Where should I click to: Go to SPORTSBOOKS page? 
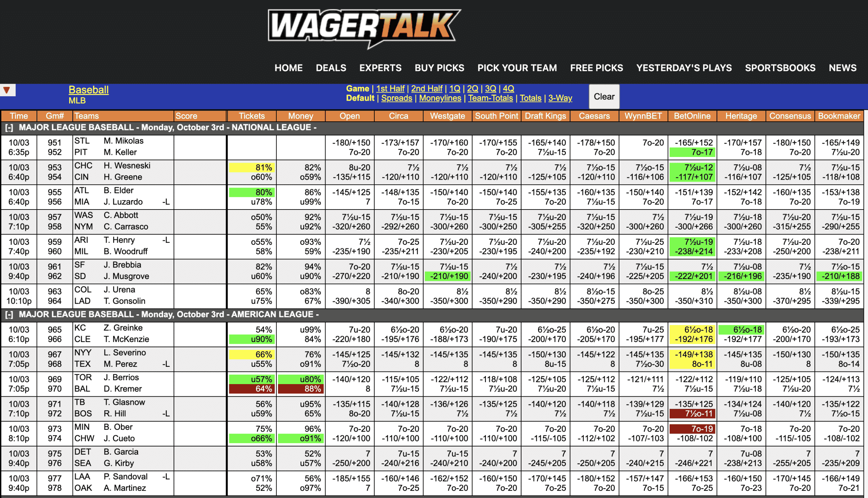coord(780,68)
